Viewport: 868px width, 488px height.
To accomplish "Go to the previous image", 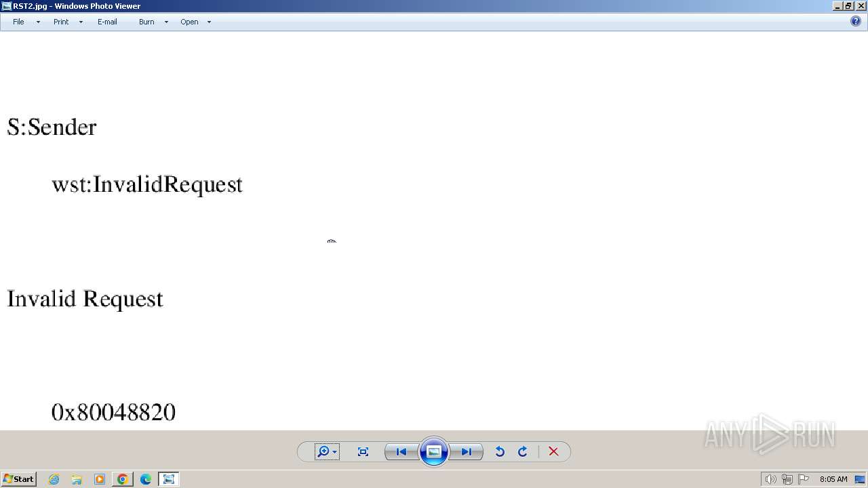I will (x=401, y=452).
